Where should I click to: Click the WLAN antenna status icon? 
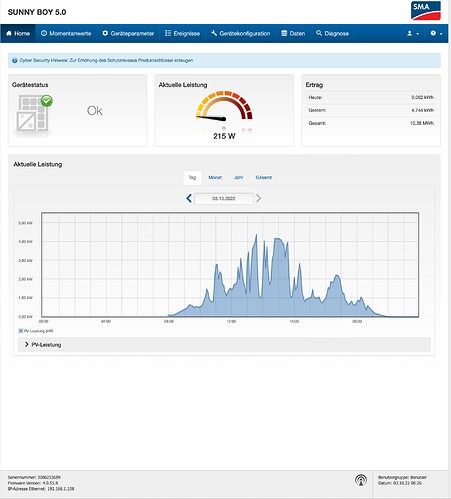click(361, 480)
